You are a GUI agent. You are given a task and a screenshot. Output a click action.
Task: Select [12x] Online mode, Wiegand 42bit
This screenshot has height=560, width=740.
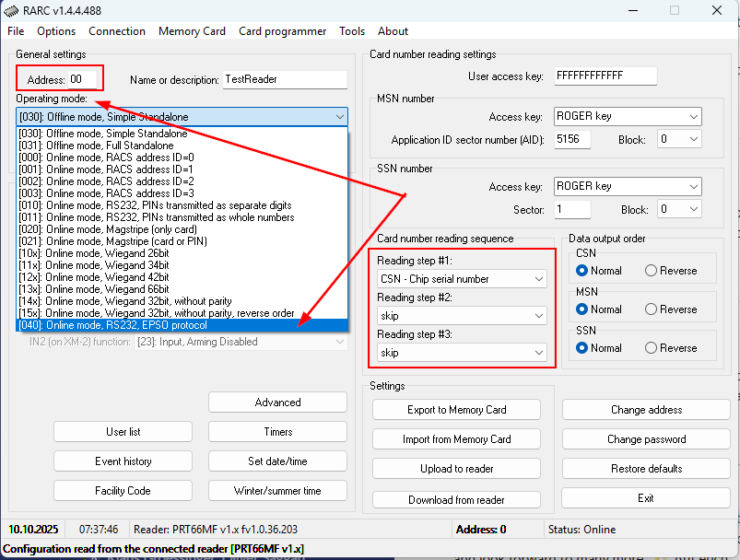coord(182,277)
